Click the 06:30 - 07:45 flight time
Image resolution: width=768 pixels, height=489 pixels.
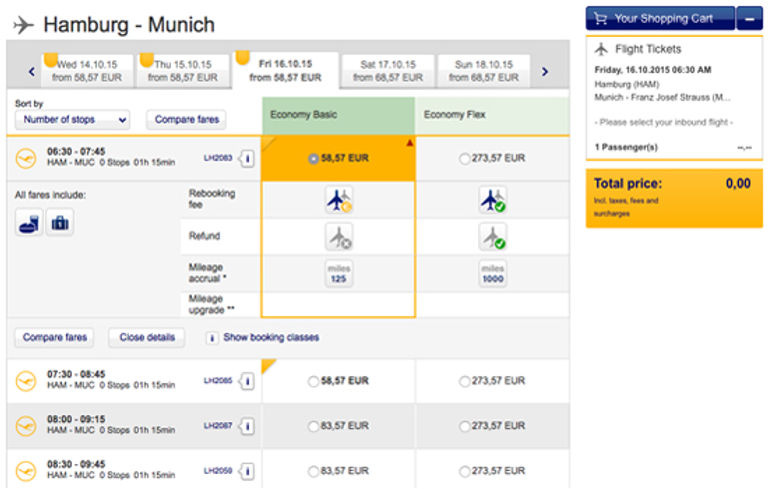(76, 151)
